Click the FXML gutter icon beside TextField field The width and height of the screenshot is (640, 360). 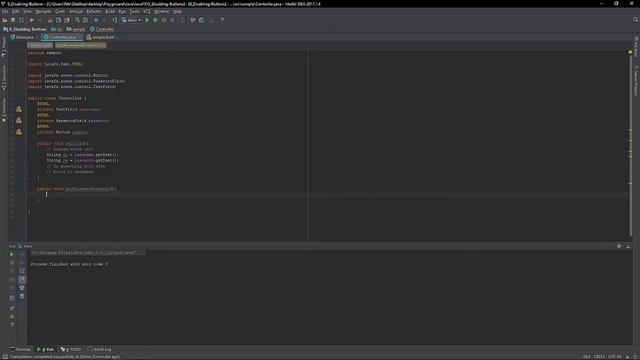click(19, 109)
